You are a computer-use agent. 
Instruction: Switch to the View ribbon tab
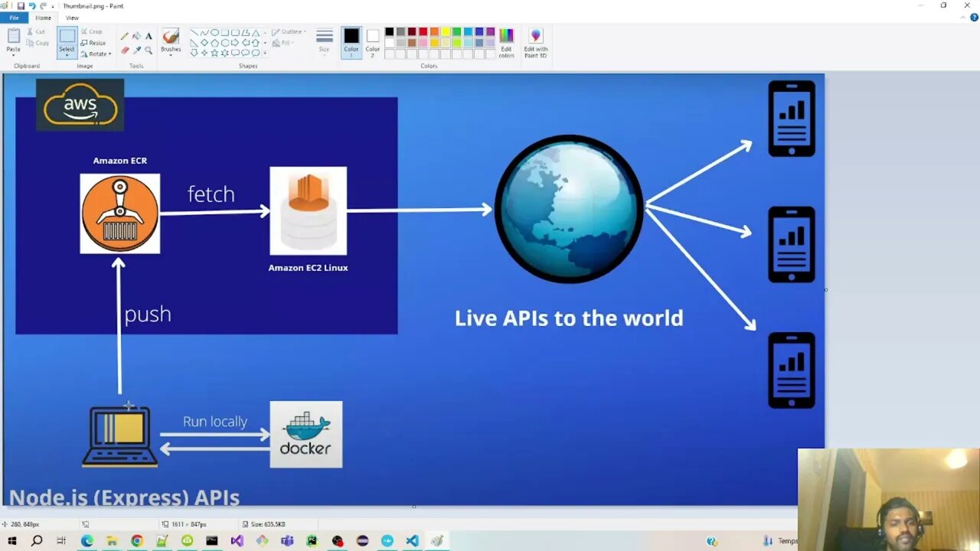(x=72, y=18)
